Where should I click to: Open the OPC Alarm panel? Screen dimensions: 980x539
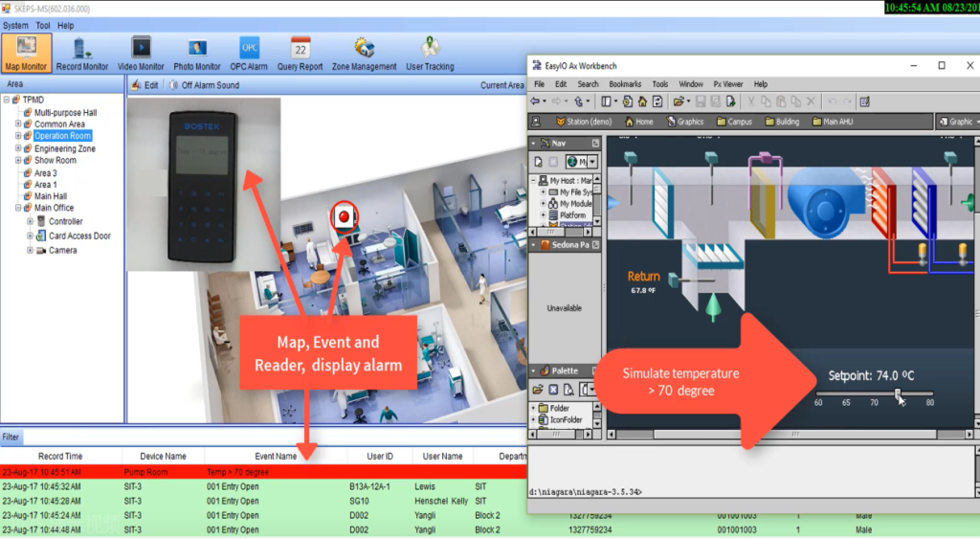coord(249,53)
